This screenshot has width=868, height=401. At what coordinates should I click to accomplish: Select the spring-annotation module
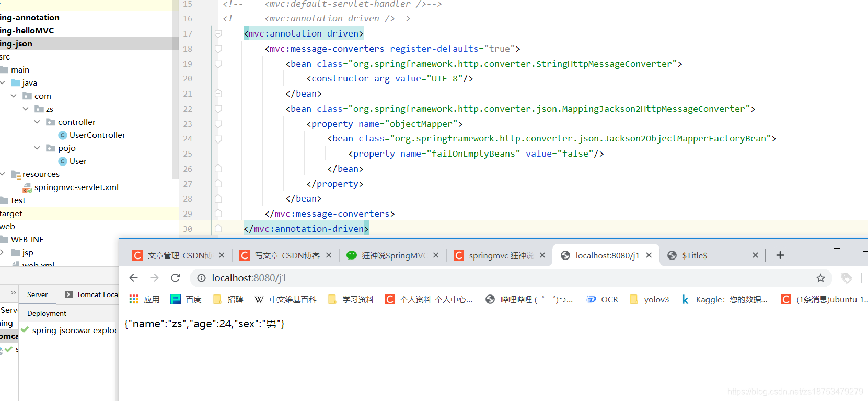30,17
